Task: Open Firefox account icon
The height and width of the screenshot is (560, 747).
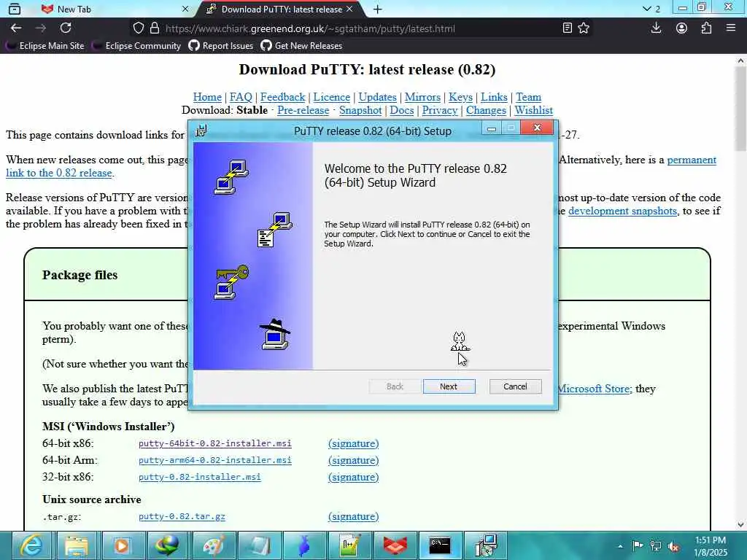Action: click(681, 28)
